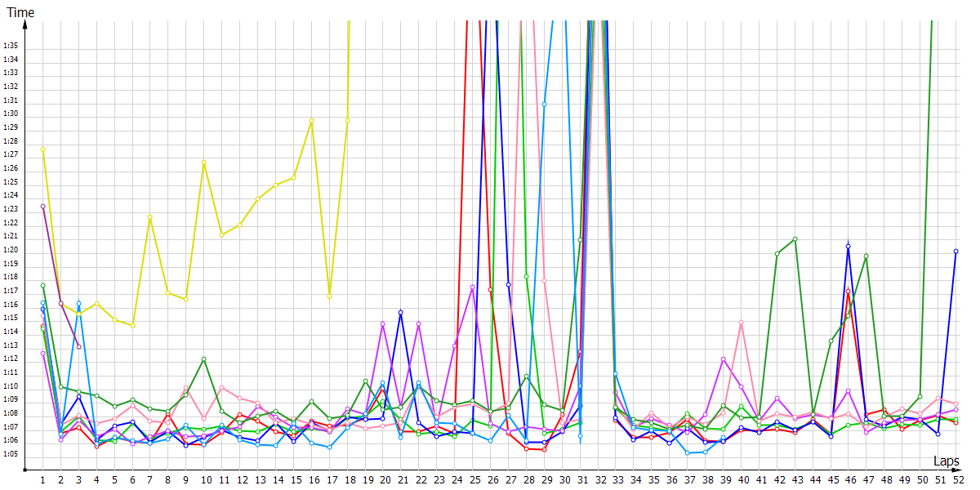
Task: Click the Laps axis title
Action: click(x=947, y=461)
